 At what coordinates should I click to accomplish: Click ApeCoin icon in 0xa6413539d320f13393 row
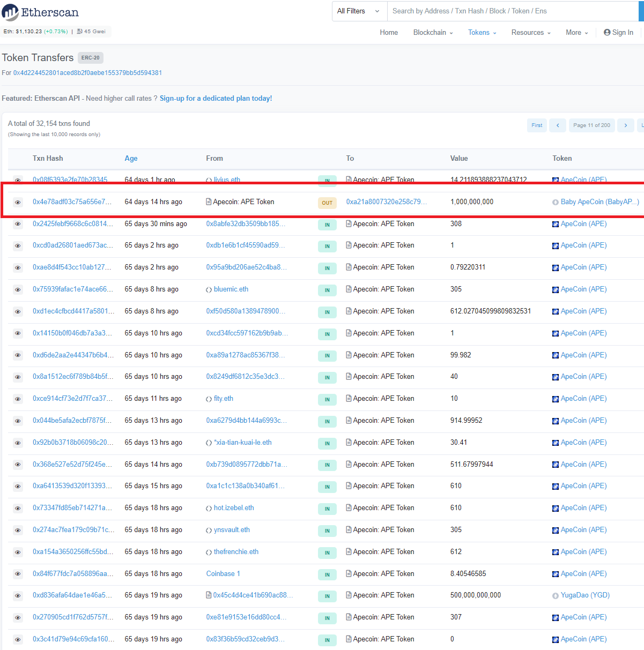pos(556,487)
